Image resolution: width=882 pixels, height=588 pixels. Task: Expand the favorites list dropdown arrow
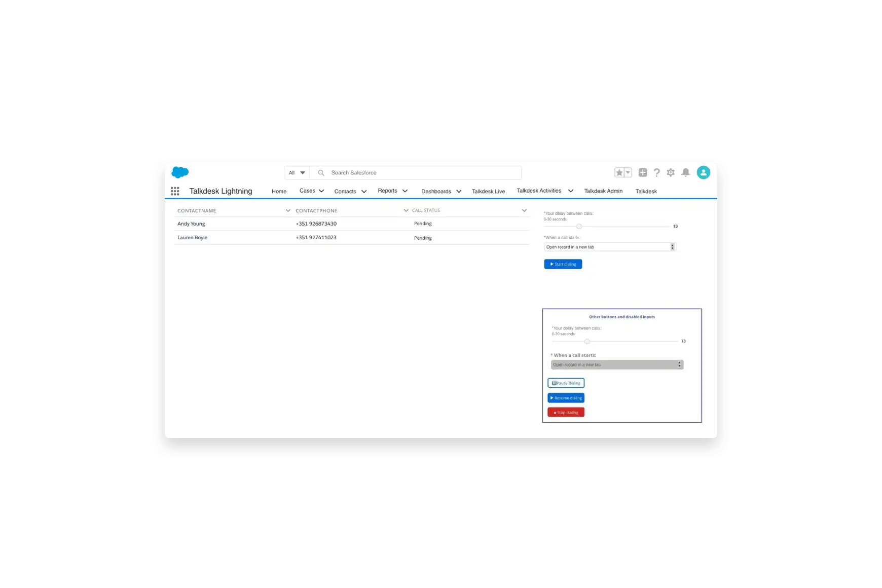628,173
